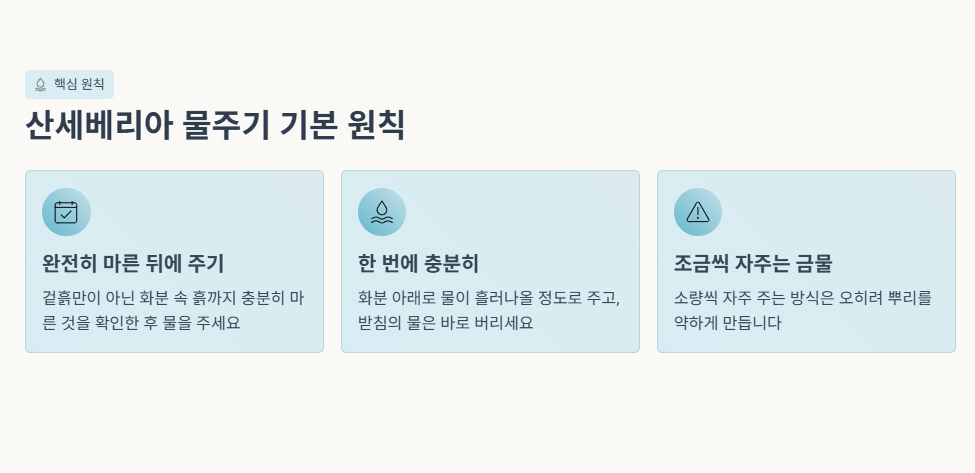Image resolution: width=975 pixels, height=473 pixels.
Task: Click the text line 약하게 만듭니다
Action: (x=728, y=323)
